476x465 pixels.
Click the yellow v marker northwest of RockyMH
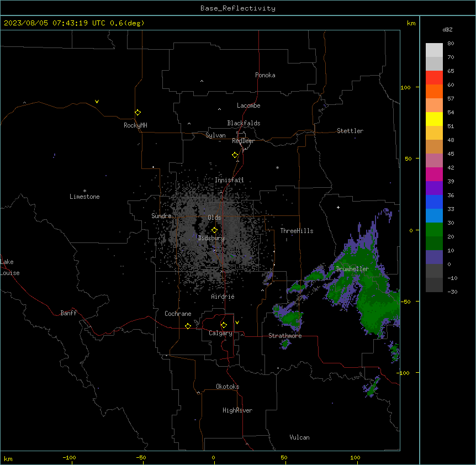97,102
